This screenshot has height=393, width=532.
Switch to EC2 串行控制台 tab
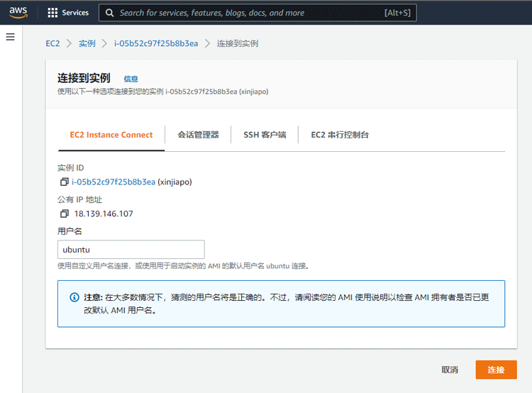pyautogui.click(x=340, y=135)
